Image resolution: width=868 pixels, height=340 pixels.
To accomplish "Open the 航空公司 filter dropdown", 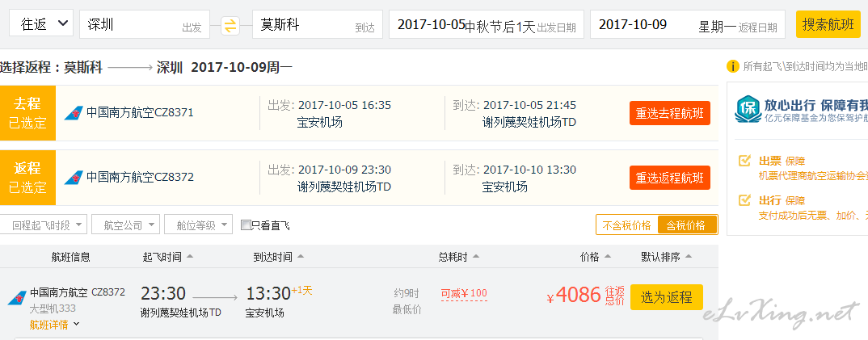I will (x=125, y=225).
